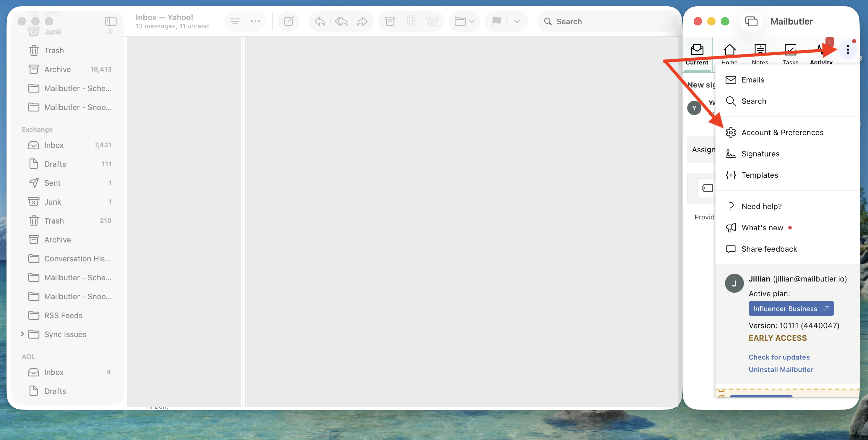Choose Emails from the Mailbutler menu

pos(787,80)
